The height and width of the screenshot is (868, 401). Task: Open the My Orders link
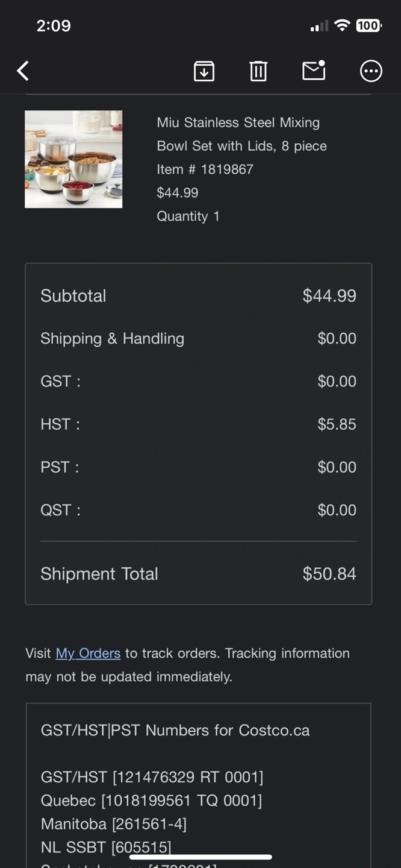[x=88, y=653]
